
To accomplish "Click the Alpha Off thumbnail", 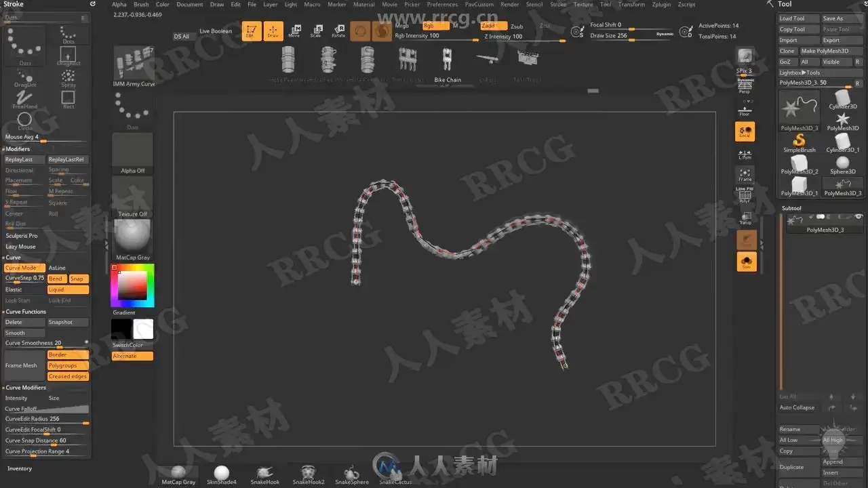I will click(x=133, y=154).
